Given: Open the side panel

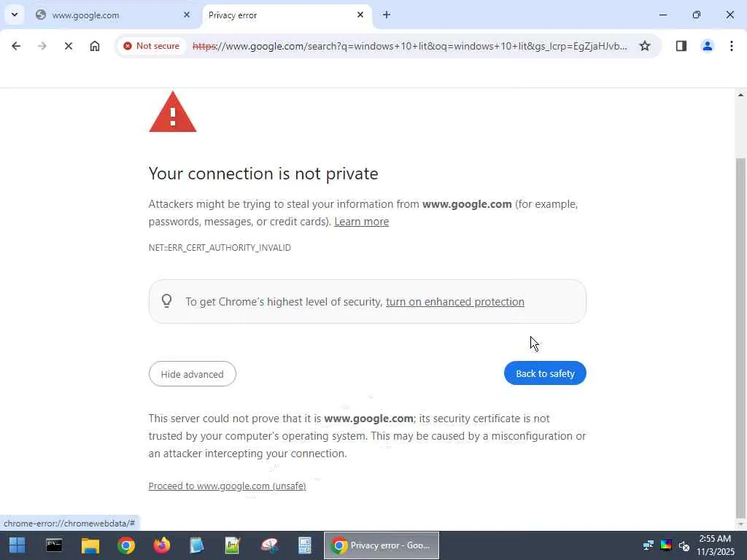Looking at the screenshot, I should coord(681,46).
